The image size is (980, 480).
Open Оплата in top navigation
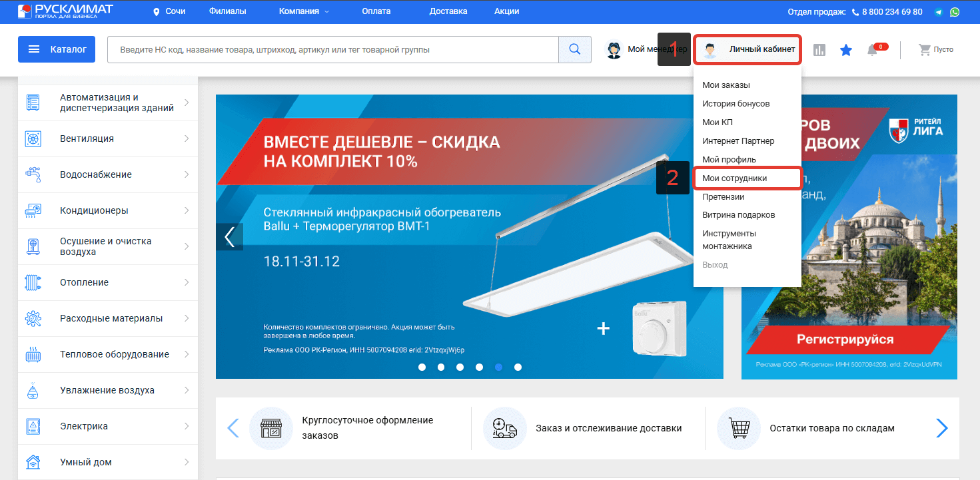click(x=376, y=11)
